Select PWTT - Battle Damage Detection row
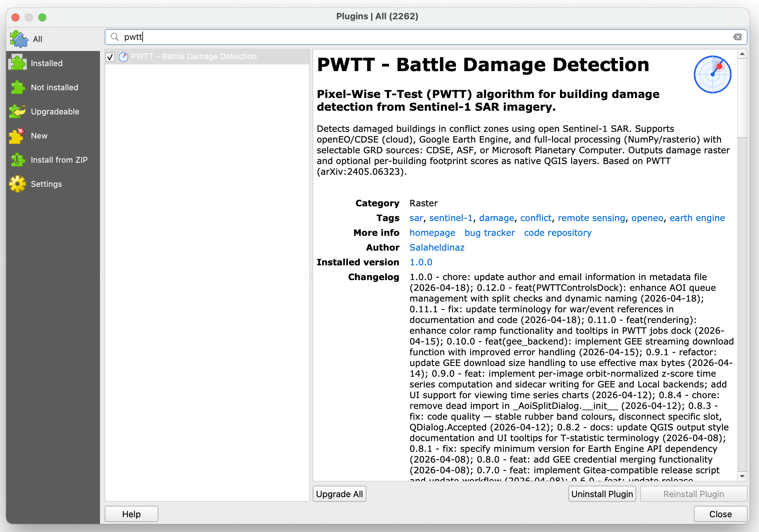This screenshot has height=532, width=759. click(x=207, y=57)
